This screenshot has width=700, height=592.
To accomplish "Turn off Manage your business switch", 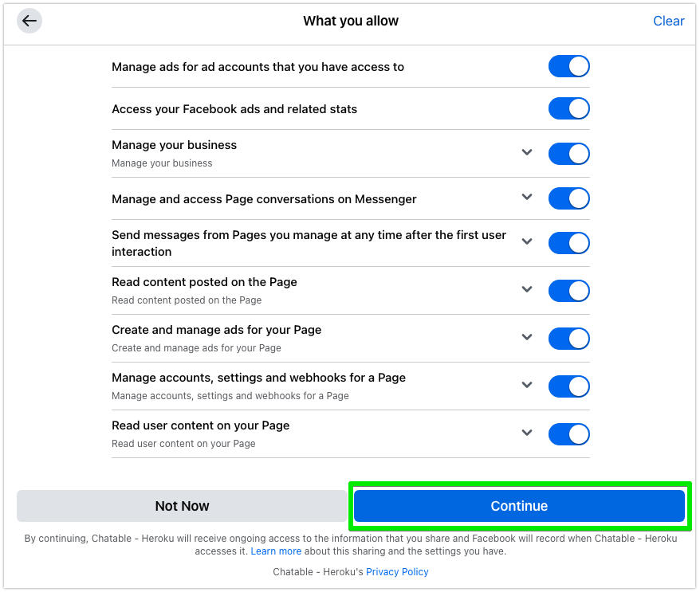I will [568, 153].
